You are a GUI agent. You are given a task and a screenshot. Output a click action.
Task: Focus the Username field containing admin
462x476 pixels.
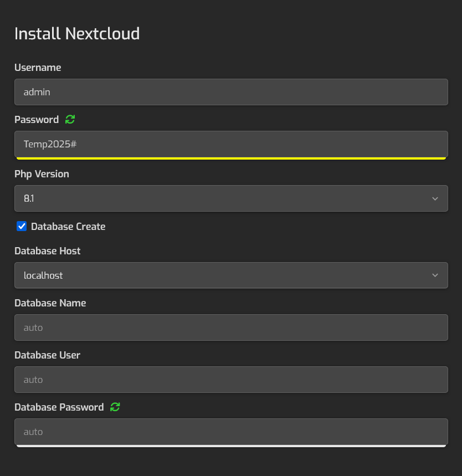[232, 92]
